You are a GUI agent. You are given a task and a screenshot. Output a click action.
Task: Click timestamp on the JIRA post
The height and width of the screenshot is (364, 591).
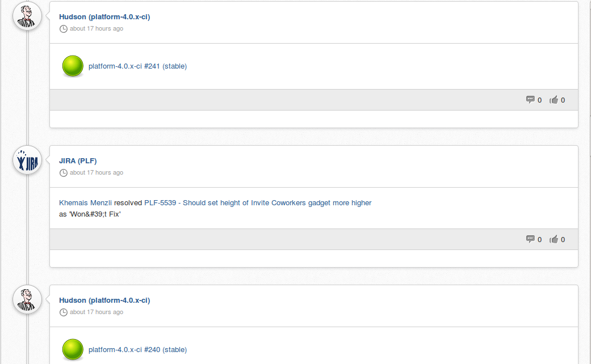click(96, 173)
